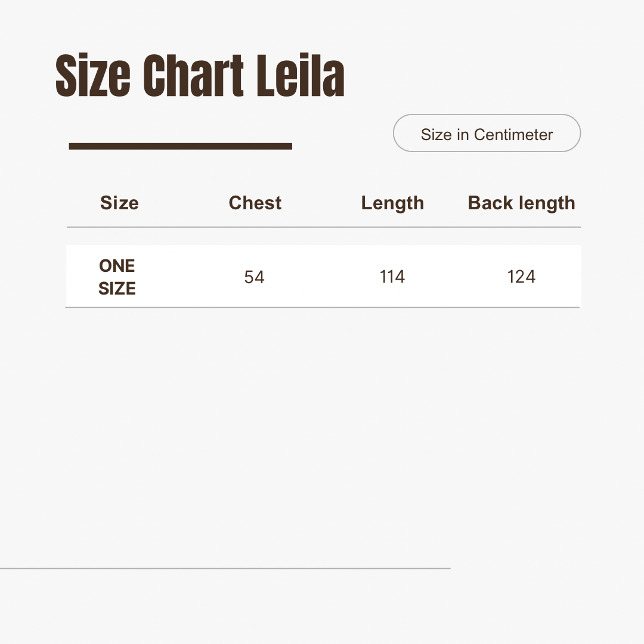The image size is (644, 644).
Task: Click the long gray line near the bottom
Action: [225, 568]
